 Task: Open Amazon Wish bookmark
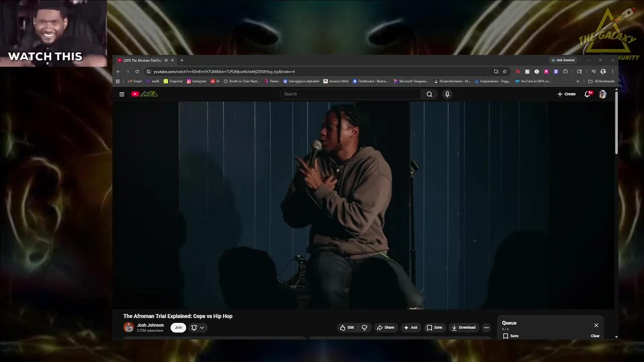pyautogui.click(x=336, y=81)
